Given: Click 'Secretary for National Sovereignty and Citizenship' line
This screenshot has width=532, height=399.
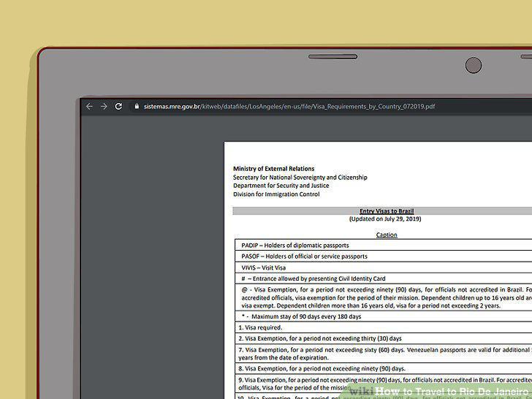Looking at the screenshot, I should pyautogui.click(x=300, y=177).
